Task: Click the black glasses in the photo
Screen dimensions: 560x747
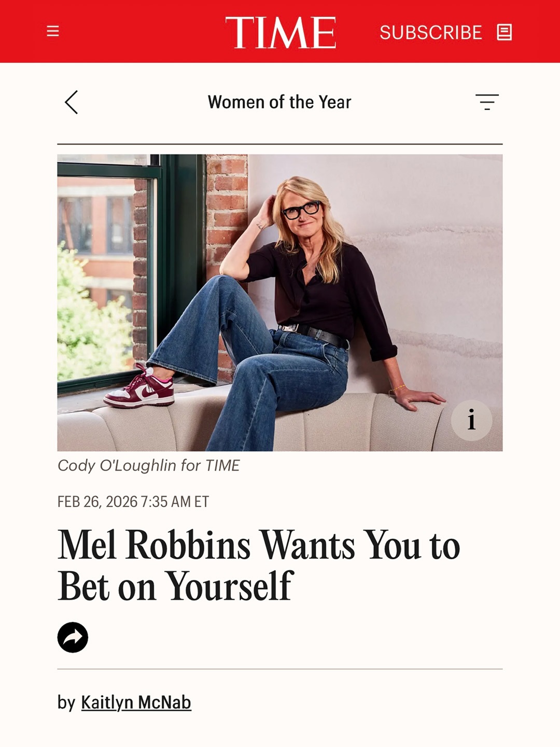Action: point(301,210)
